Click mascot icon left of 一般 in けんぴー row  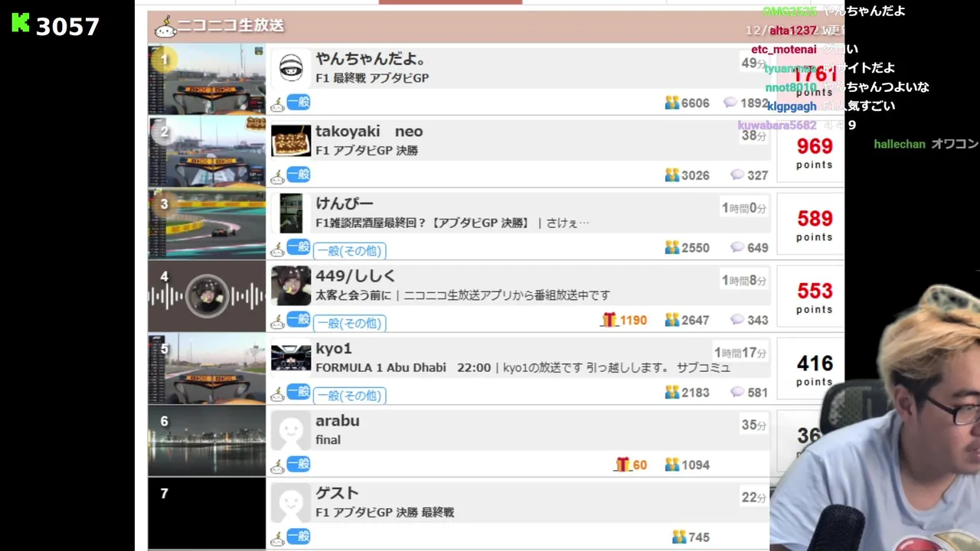(277, 249)
